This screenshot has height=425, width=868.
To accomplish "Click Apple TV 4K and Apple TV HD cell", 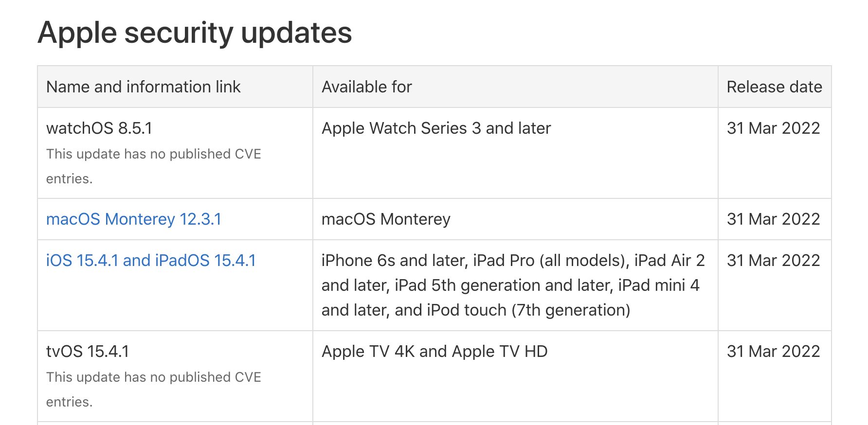I will (434, 352).
